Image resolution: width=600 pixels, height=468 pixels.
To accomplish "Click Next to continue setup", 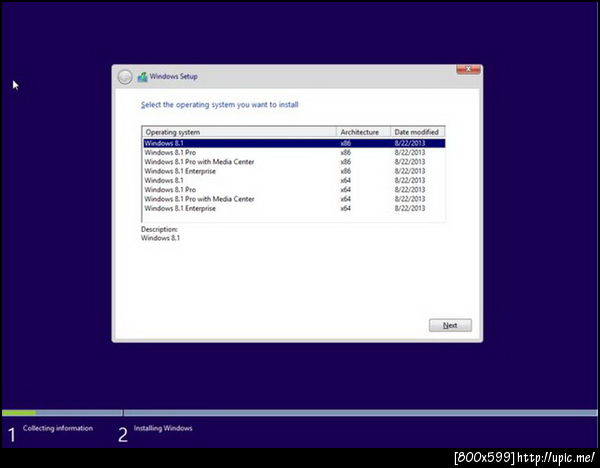I will point(450,325).
